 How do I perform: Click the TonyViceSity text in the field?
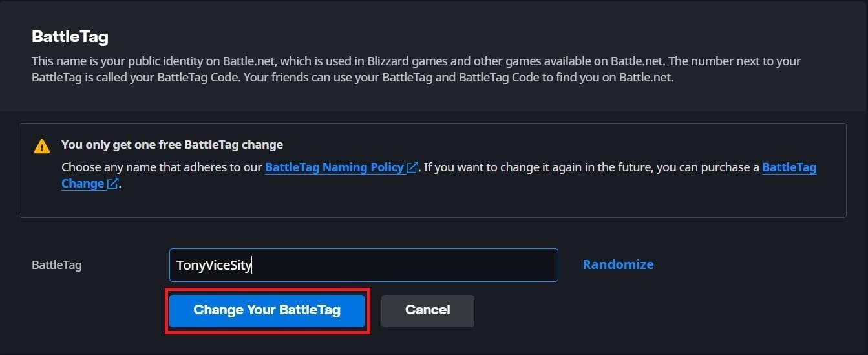coord(213,265)
